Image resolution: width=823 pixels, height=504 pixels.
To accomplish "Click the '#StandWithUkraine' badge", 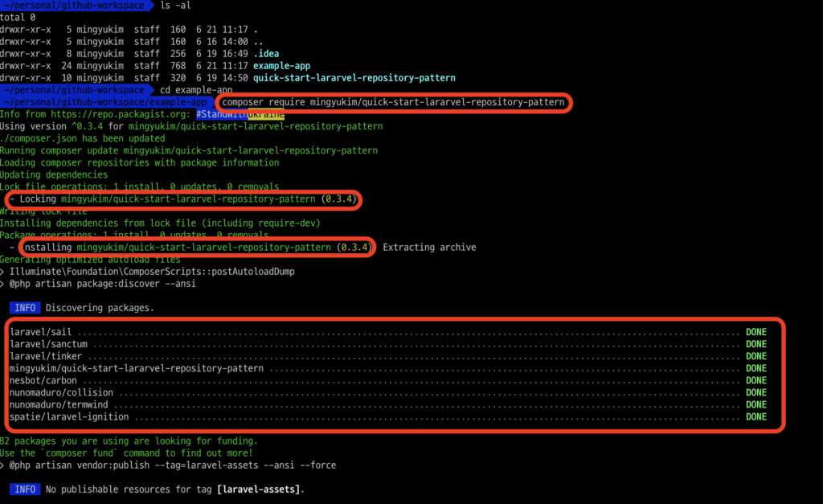I will tap(240, 114).
